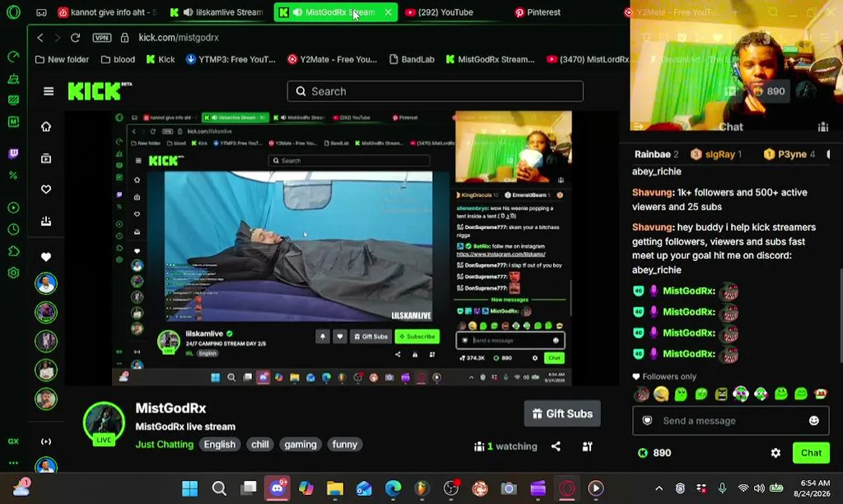Open chat settings gear
The image size is (843, 504).
[x=776, y=453]
